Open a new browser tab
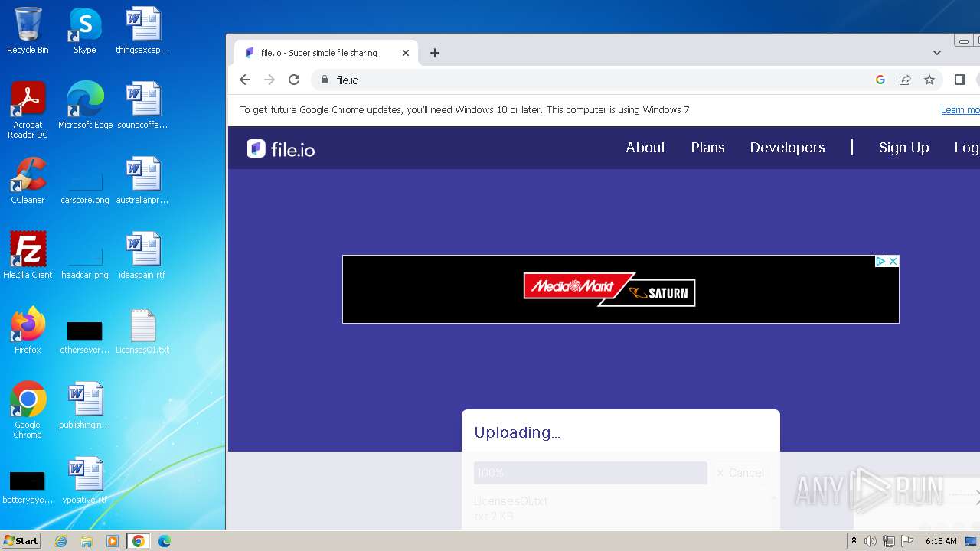The height and width of the screenshot is (551, 980). pyautogui.click(x=434, y=53)
